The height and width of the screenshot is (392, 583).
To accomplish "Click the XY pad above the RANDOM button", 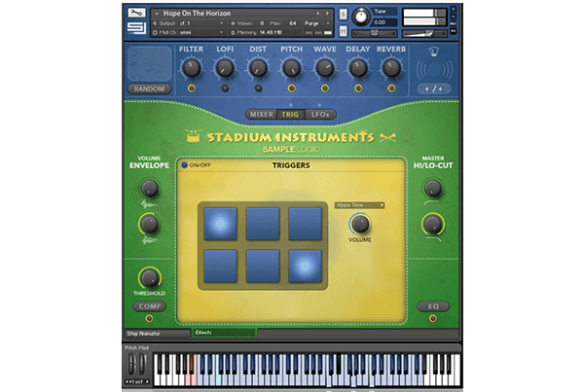I will coord(150,63).
